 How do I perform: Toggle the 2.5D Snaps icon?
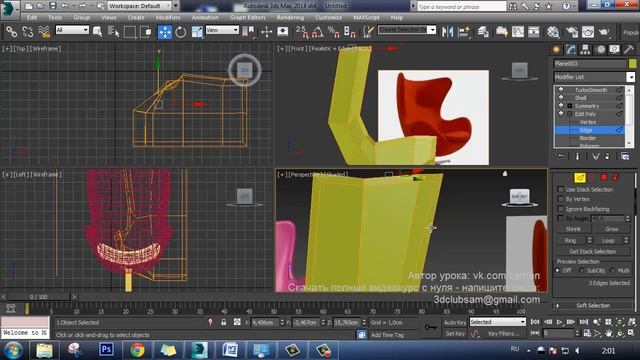[x=302, y=31]
